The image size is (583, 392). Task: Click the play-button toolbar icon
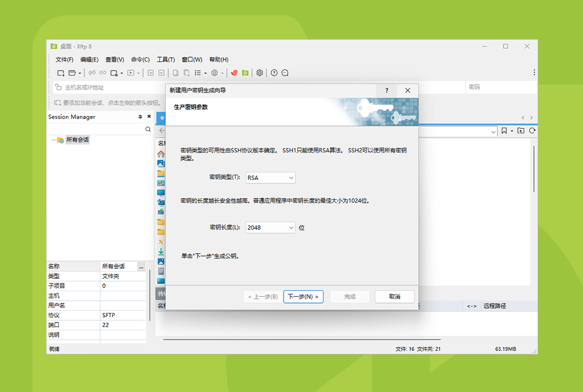[131, 73]
